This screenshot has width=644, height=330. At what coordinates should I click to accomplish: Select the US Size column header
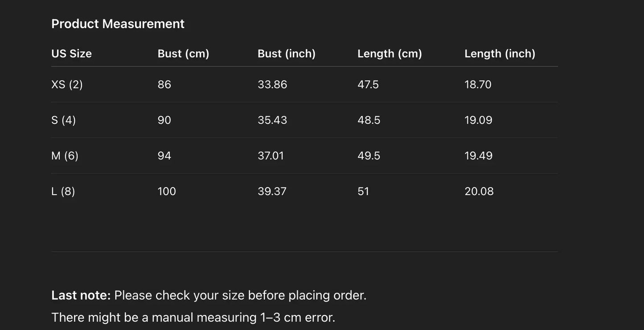click(71, 53)
